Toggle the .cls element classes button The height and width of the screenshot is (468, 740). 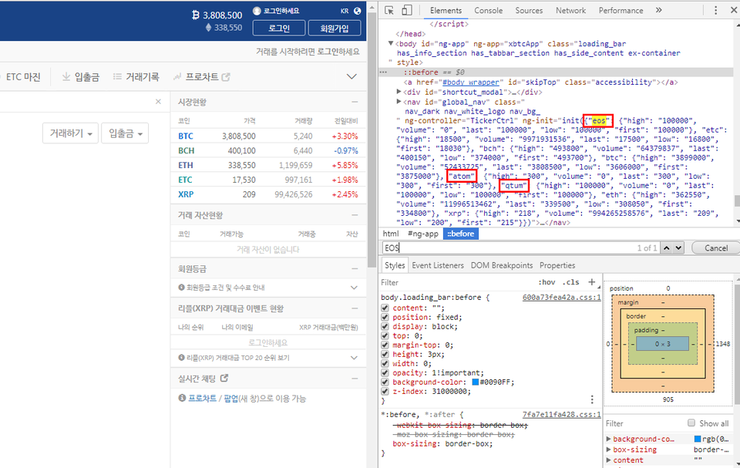[570, 282]
